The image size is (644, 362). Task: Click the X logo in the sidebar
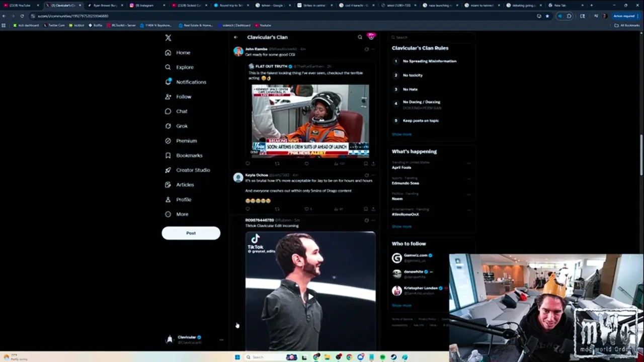[168, 38]
